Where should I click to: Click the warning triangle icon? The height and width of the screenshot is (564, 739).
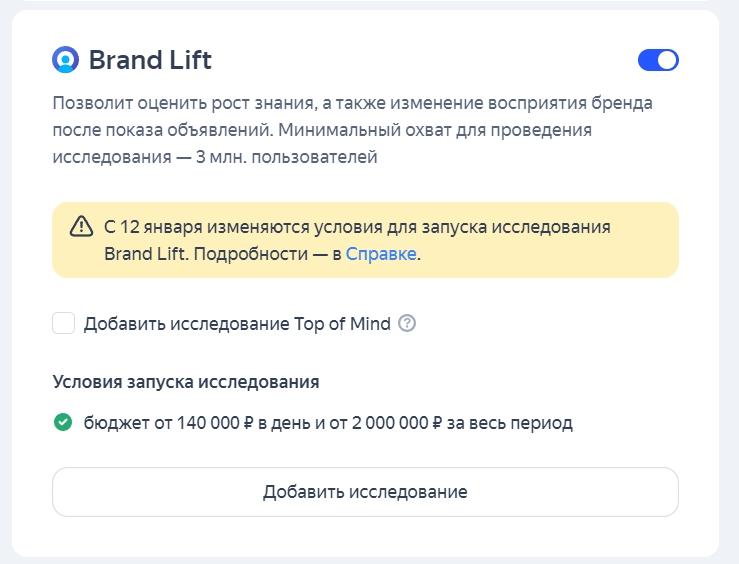[x=82, y=227]
